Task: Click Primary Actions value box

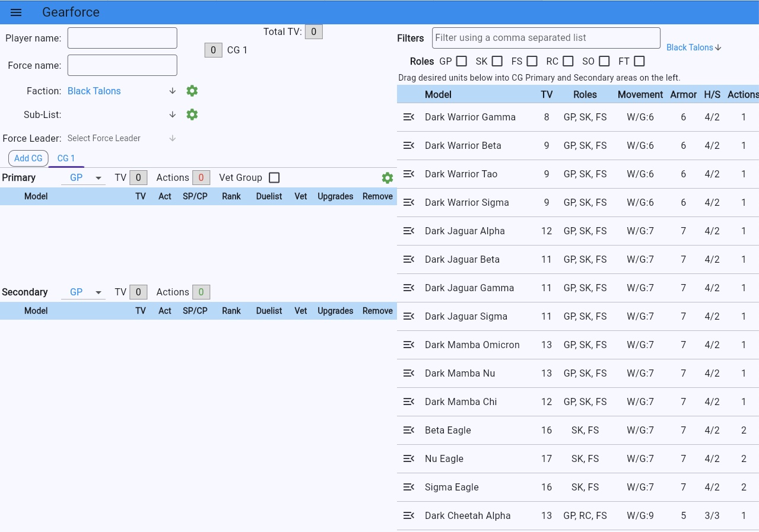Action: point(201,178)
